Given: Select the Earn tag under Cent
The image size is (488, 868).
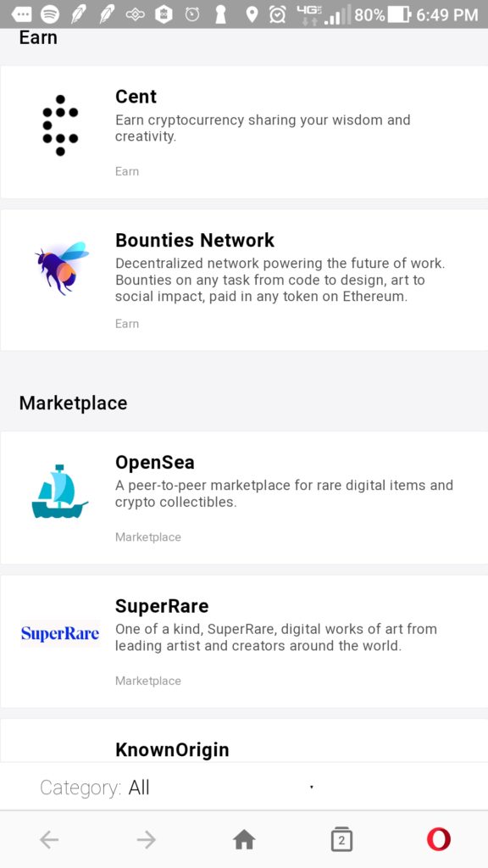Looking at the screenshot, I should [127, 171].
